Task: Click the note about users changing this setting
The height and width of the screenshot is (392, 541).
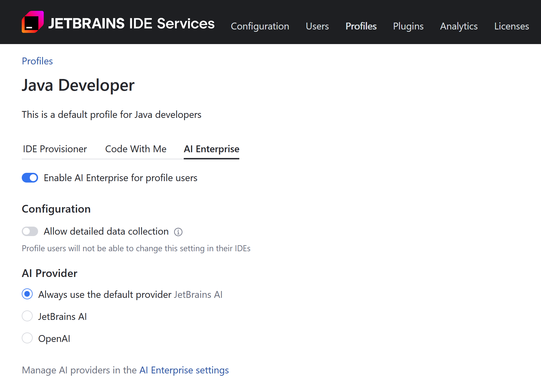Action: 136,248
